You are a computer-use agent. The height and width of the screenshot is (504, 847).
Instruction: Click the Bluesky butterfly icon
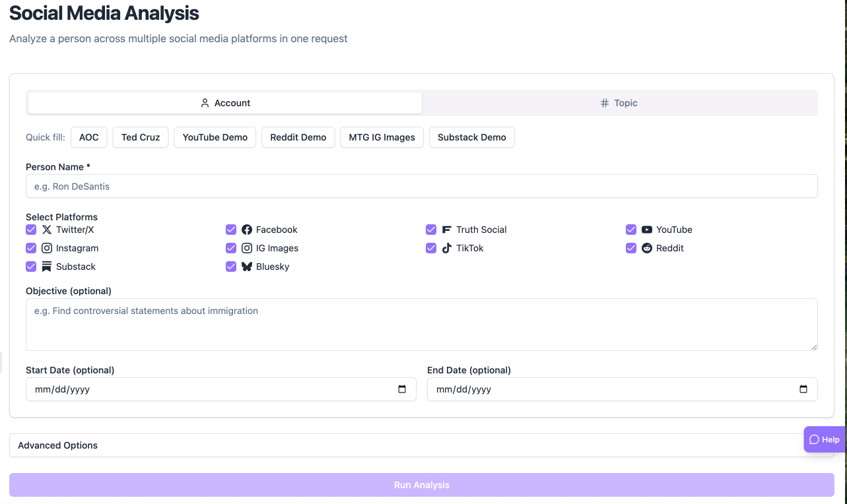[x=247, y=267]
